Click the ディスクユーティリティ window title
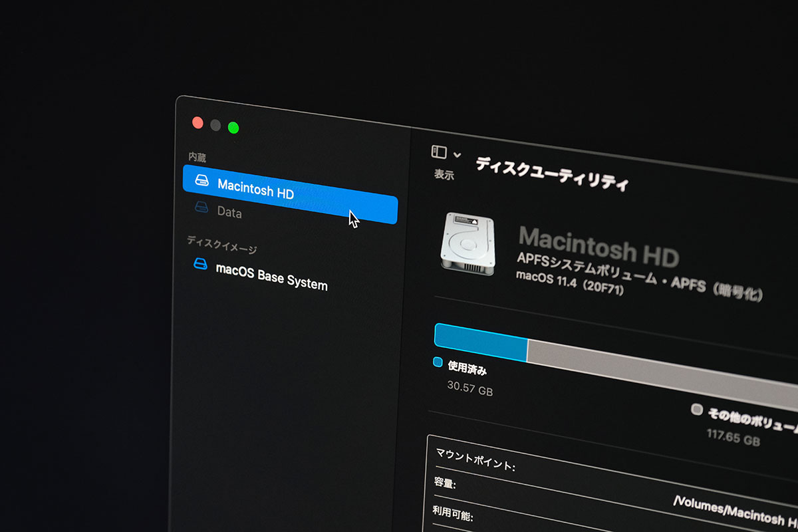The width and height of the screenshot is (798, 532). [x=552, y=174]
